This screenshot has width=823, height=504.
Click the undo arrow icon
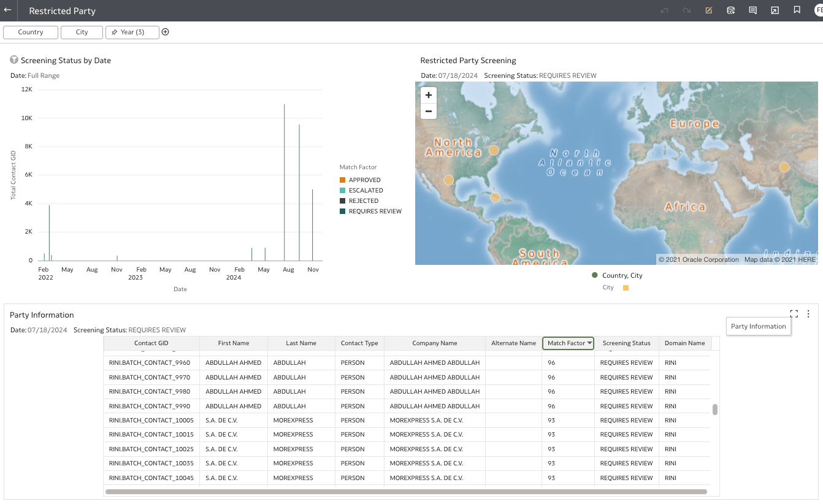pyautogui.click(x=664, y=10)
